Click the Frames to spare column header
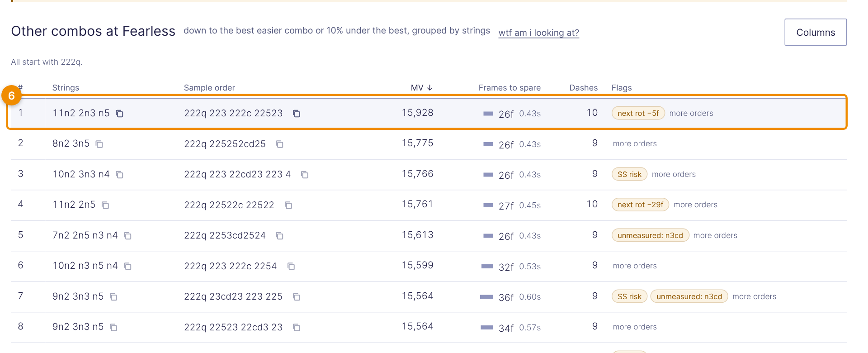Screen dimensions: 868x353 tap(509, 88)
